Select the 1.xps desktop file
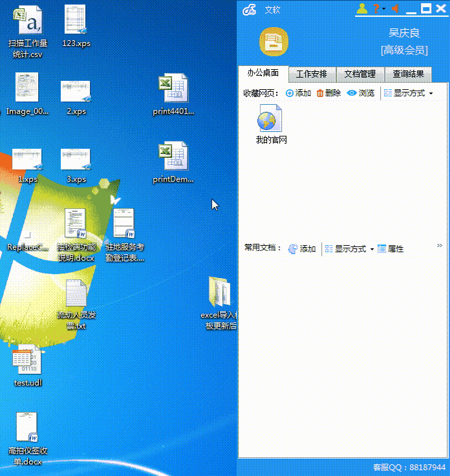This screenshot has height=476, width=450. point(27,166)
